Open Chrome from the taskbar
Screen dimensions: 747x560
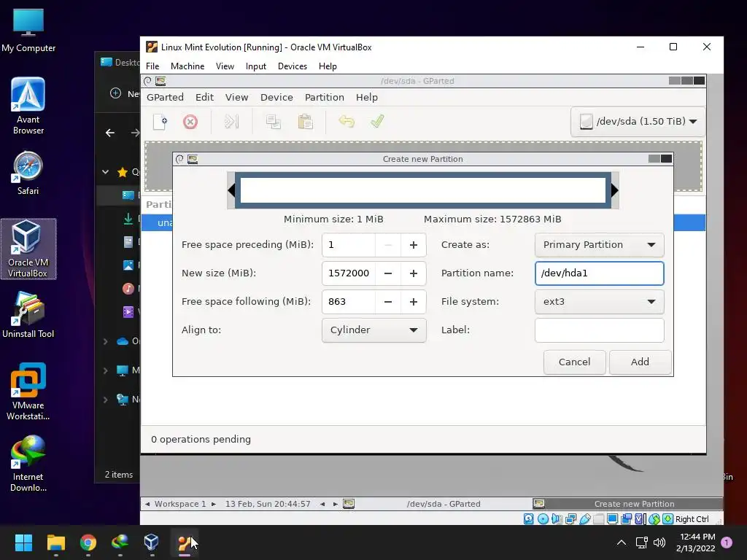(x=88, y=542)
